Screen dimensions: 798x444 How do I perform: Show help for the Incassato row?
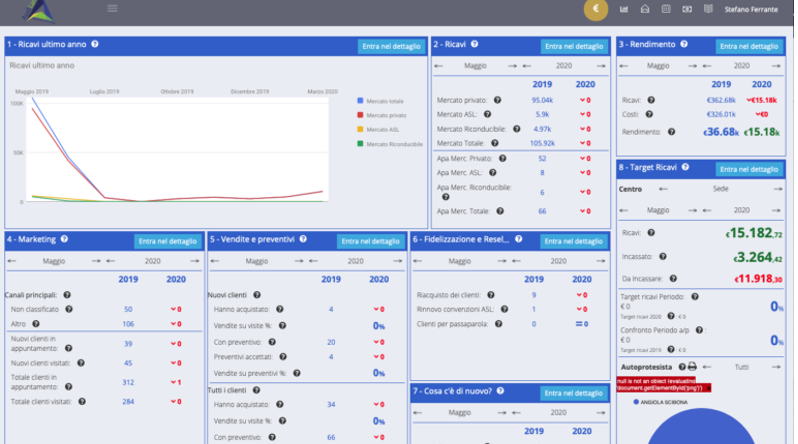point(663,257)
